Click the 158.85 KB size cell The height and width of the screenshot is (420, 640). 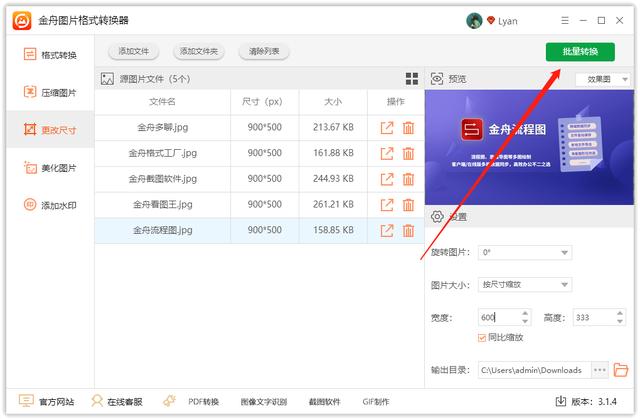[x=333, y=230]
